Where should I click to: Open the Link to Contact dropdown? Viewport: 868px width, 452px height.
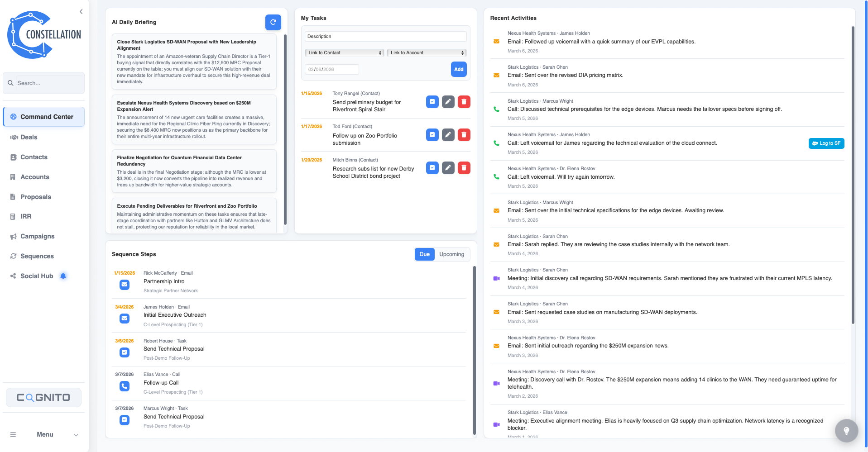[x=344, y=52]
